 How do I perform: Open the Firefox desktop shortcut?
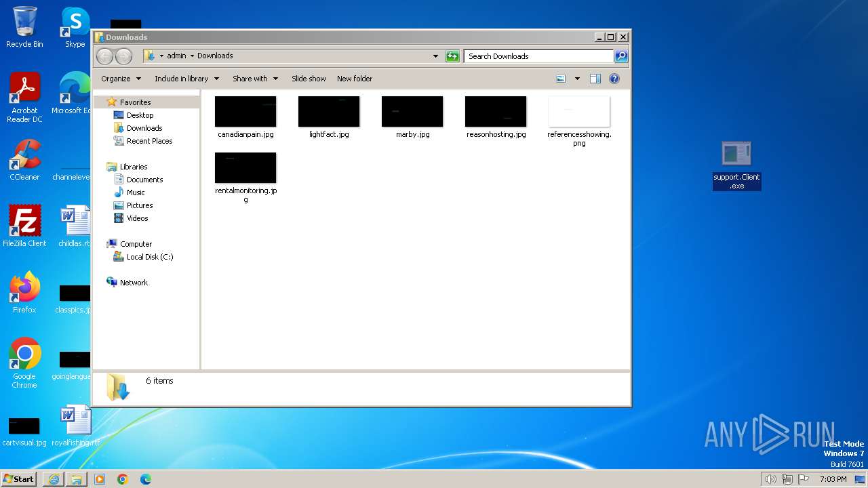point(24,293)
